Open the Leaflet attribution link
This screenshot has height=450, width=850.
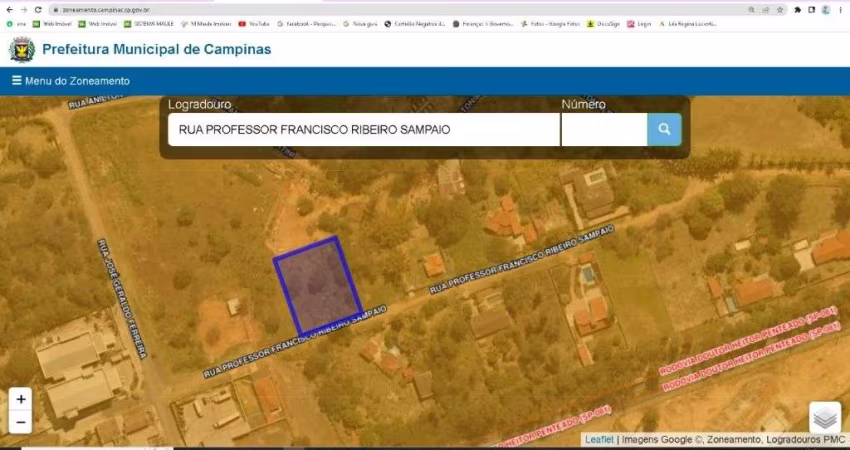(599, 440)
